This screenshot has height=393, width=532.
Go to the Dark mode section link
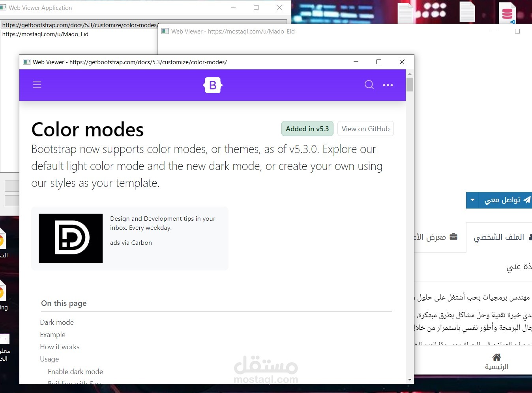pos(57,322)
